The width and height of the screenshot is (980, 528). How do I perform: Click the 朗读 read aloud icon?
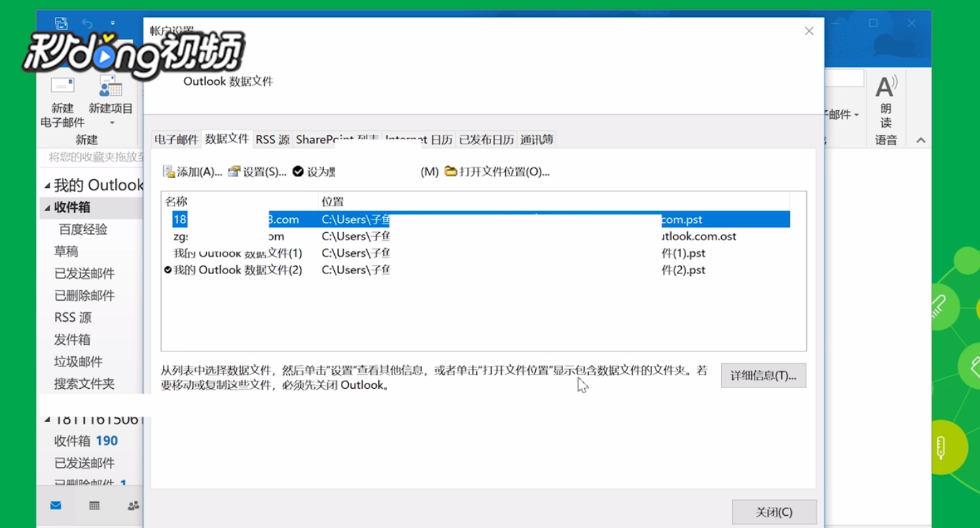tap(886, 87)
